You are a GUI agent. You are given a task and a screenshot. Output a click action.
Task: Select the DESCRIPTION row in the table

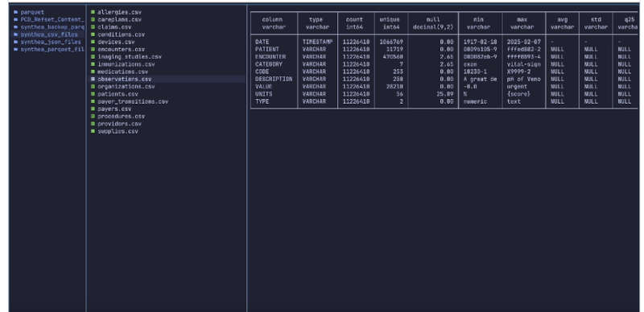[444, 80]
